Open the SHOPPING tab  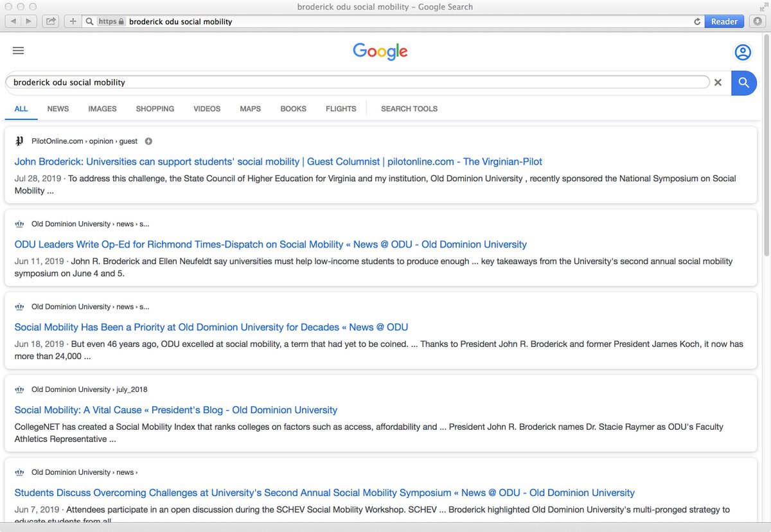point(155,109)
